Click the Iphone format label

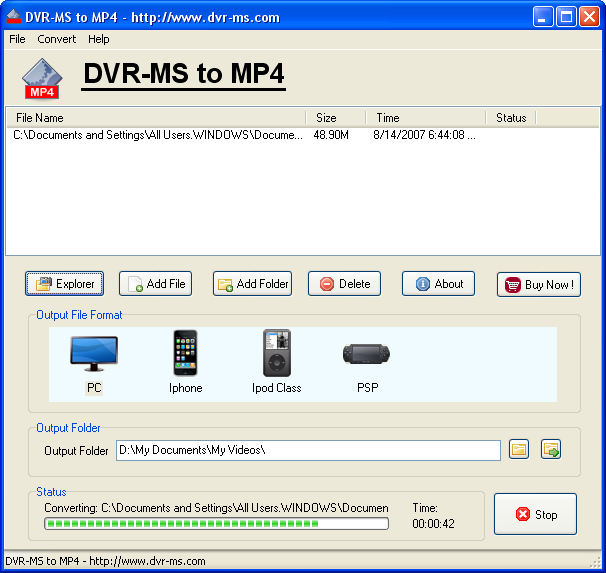(x=186, y=388)
